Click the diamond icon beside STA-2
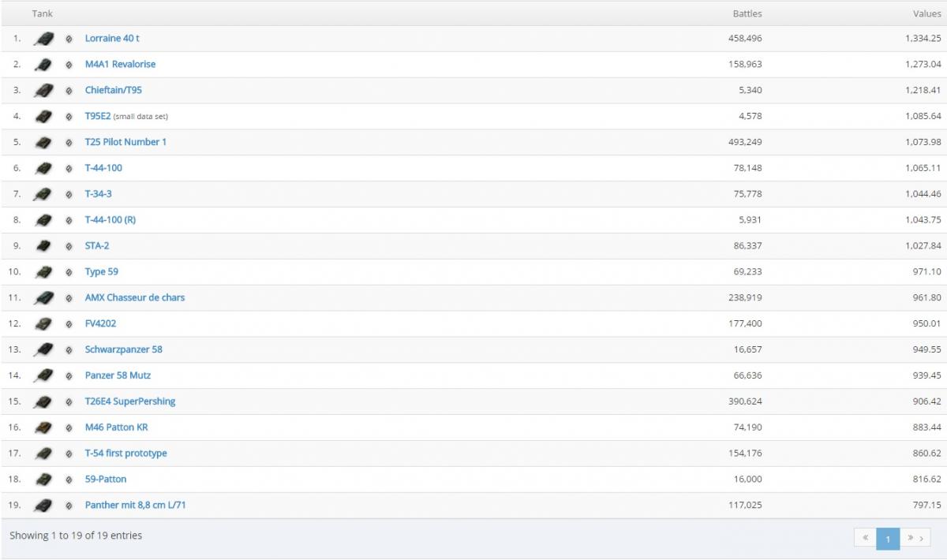The image size is (947, 560). click(69, 246)
